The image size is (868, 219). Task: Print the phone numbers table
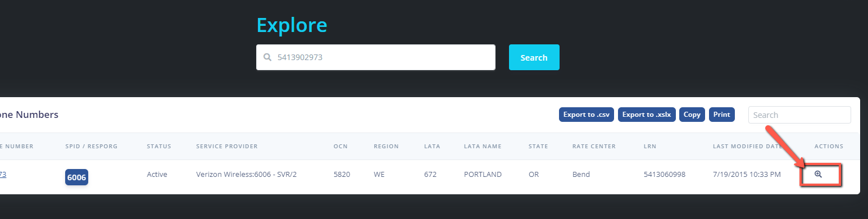point(721,115)
